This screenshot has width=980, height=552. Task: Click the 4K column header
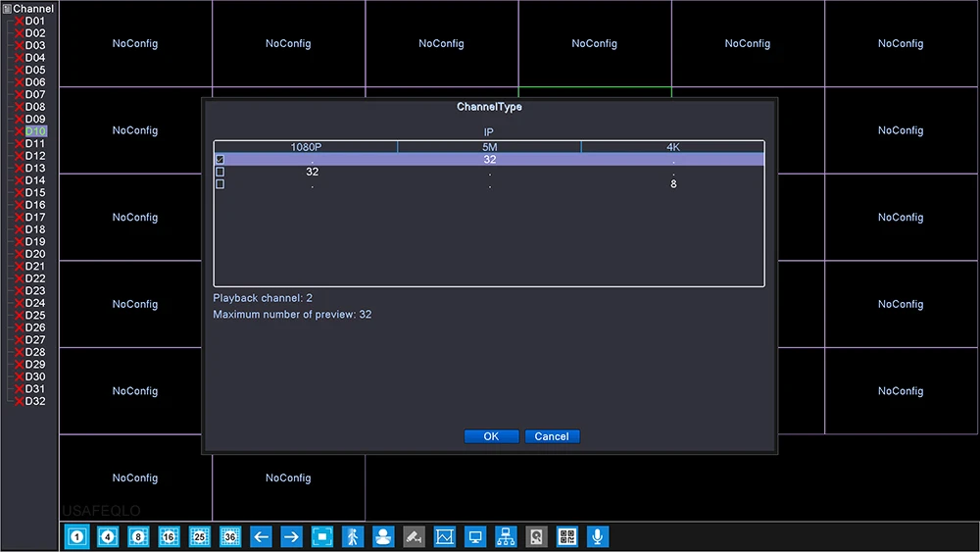(672, 147)
